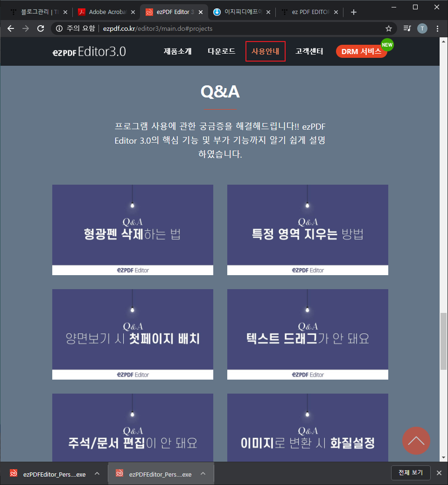Bookmark this page with the star icon
The height and width of the screenshot is (485, 448).
(389, 28)
